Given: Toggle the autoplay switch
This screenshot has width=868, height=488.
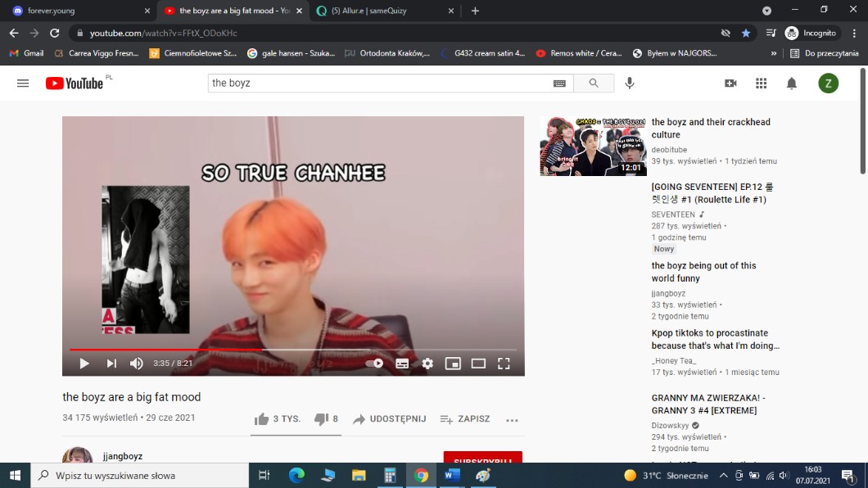Looking at the screenshot, I should [x=375, y=364].
